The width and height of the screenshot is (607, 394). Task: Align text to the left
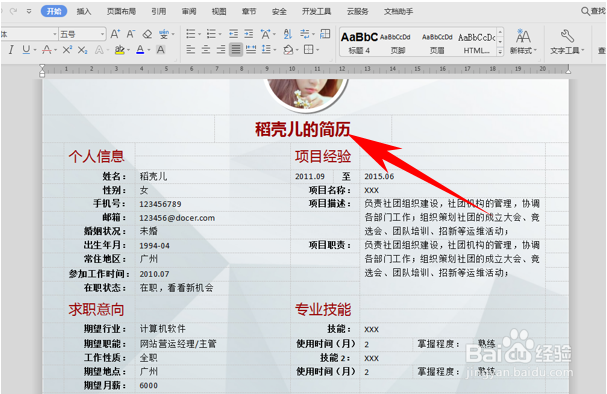[x=190, y=50]
